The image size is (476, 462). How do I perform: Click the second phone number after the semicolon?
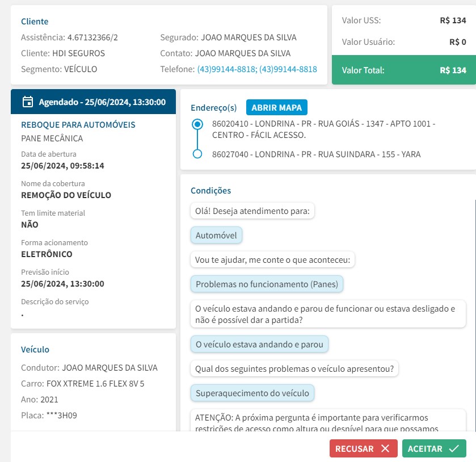pyautogui.click(x=288, y=69)
